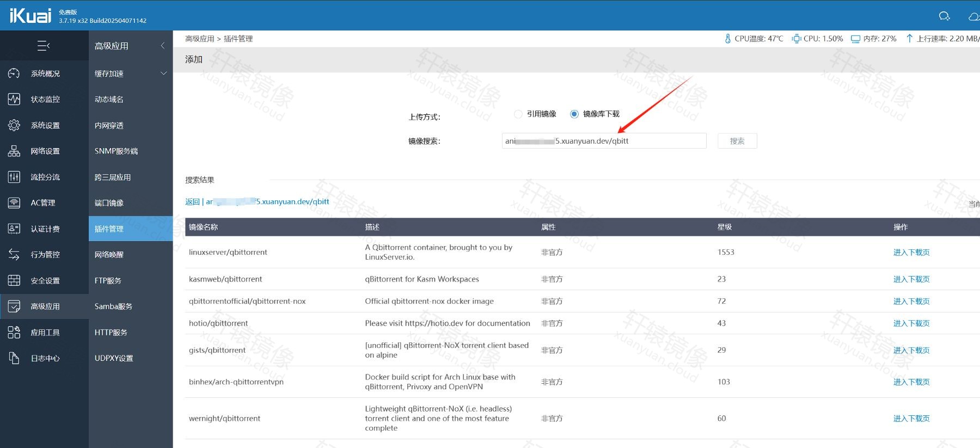Open SNMP服务端 menu item
This screenshot has height=448, width=980.
pyautogui.click(x=116, y=151)
